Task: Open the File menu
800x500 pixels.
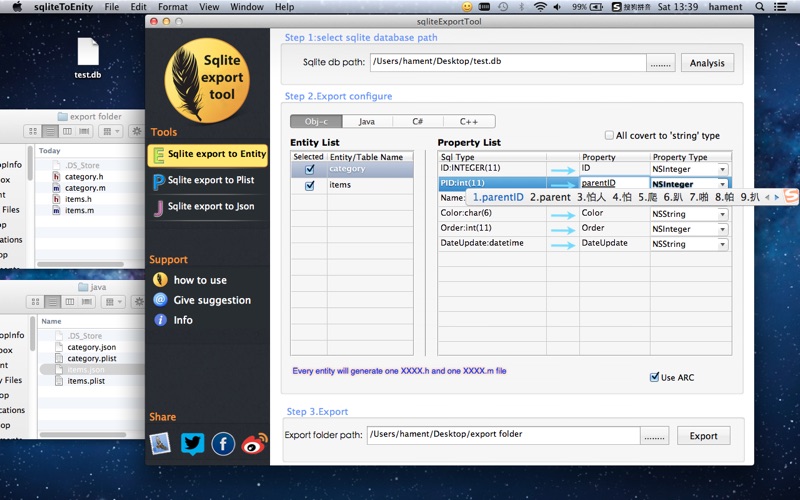Action: pyautogui.click(x=111, y=7)
